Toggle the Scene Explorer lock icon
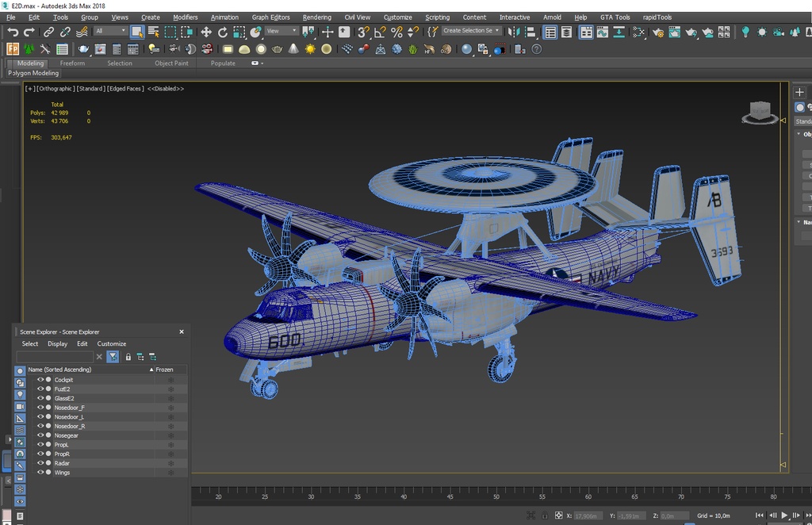Viewport: 812px width, 525px height. pos(128,357)
